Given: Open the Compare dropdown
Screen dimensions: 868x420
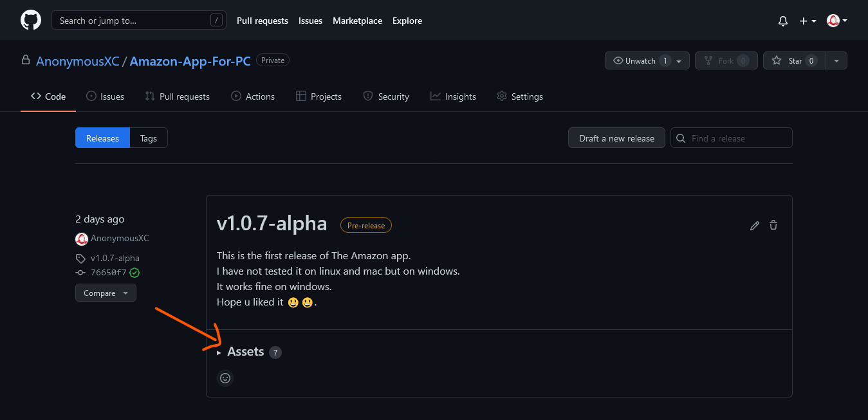Looking at the screenshot, I should (x=106, y=293).
